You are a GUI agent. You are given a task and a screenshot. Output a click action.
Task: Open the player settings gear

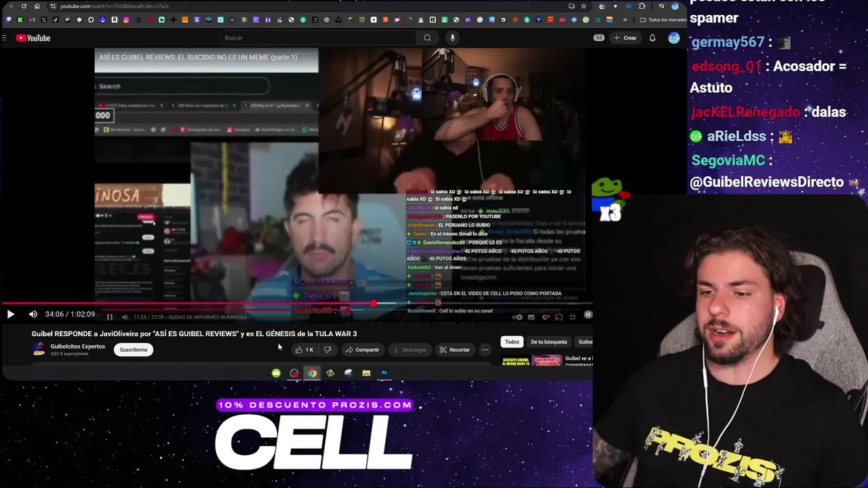[546, 317]
